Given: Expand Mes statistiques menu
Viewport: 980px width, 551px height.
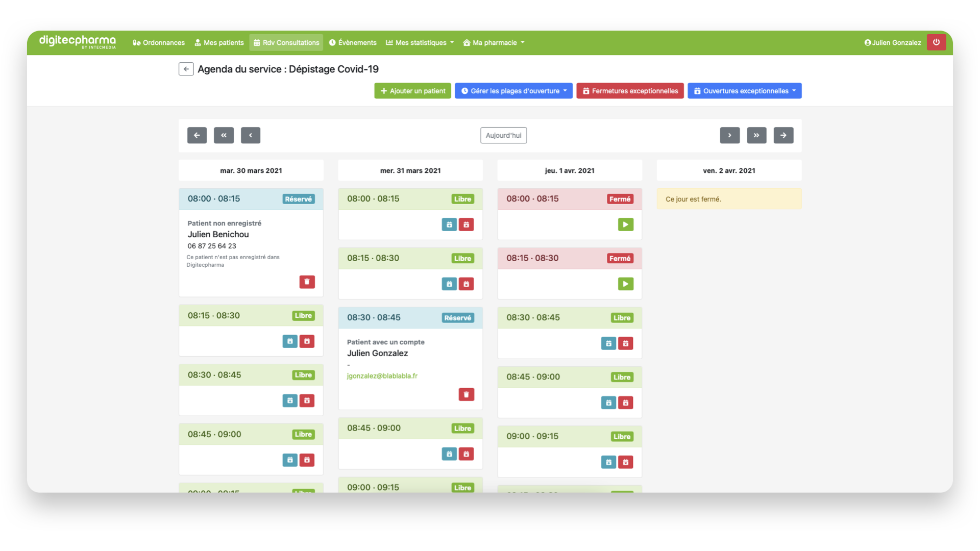Looking at the screenshot, I should pyautogui.click(x=420, y=43).
